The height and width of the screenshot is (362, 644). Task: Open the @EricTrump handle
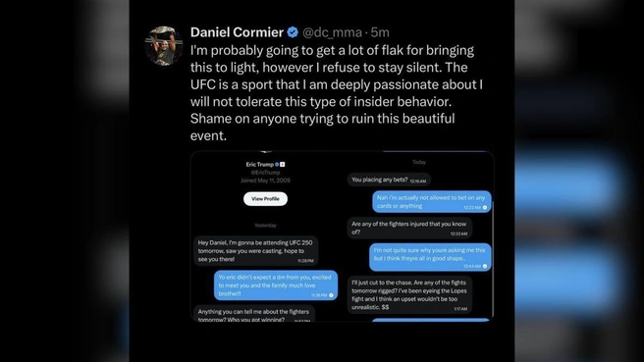265,173
